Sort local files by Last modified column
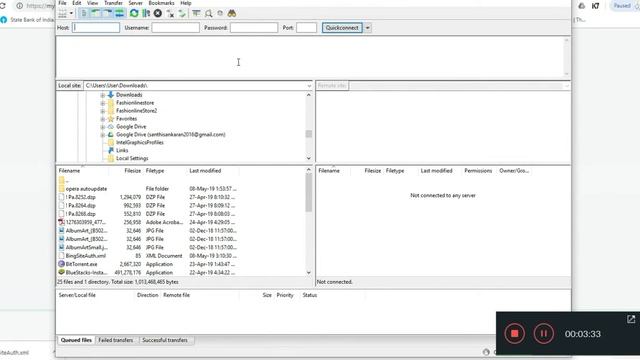This screenshot has width=640, height=360. [x=205, y=171]
